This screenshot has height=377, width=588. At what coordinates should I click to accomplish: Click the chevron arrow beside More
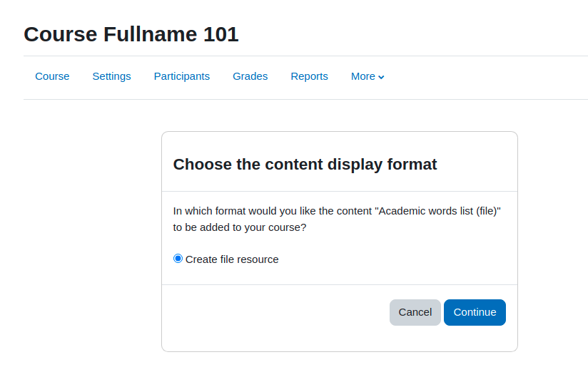(x=381, y=77)
